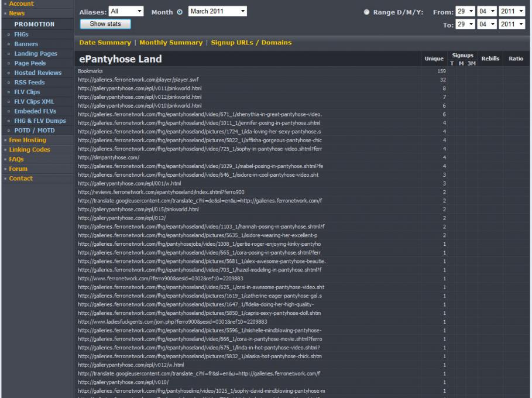Go to FHGs in Promotion menu

coord(22,35)
